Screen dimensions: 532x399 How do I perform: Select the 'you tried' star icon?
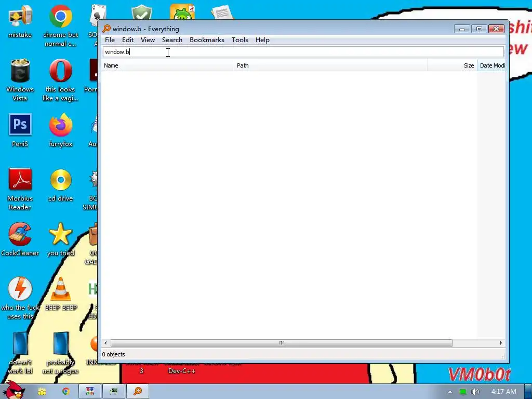click(61, 240)
